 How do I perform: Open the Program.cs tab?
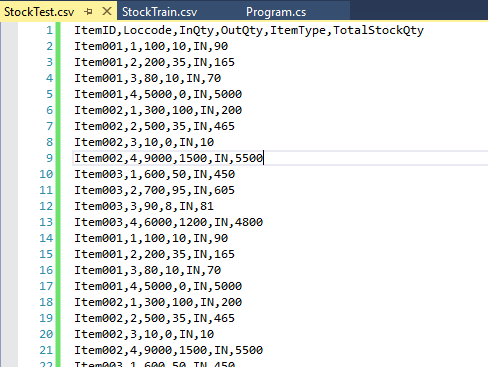click(x=276, y=12)
